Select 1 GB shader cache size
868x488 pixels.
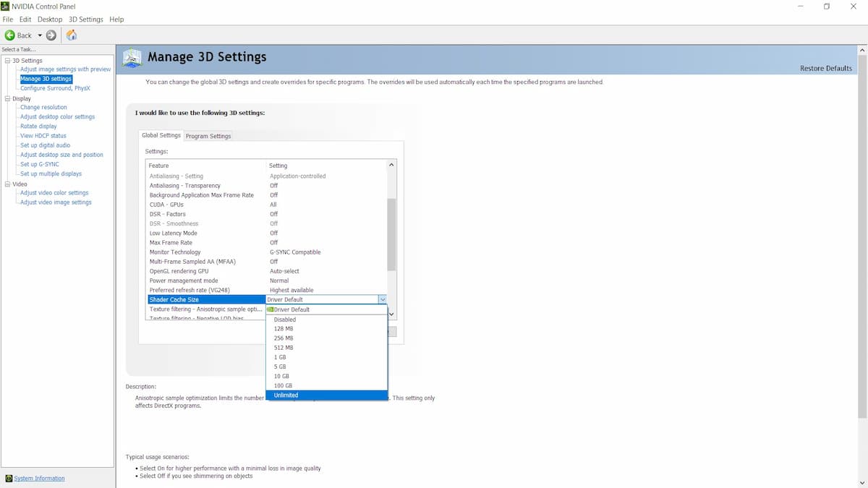[x=326, y=357]
